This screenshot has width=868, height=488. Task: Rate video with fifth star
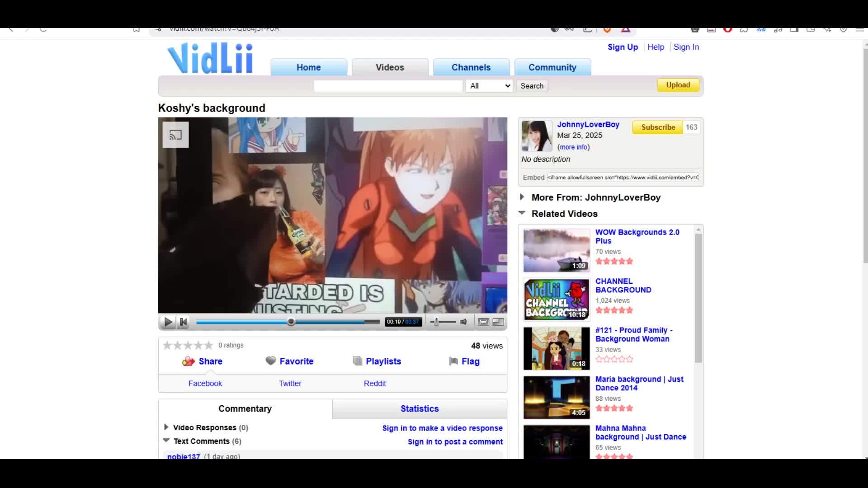click(208, 345)
